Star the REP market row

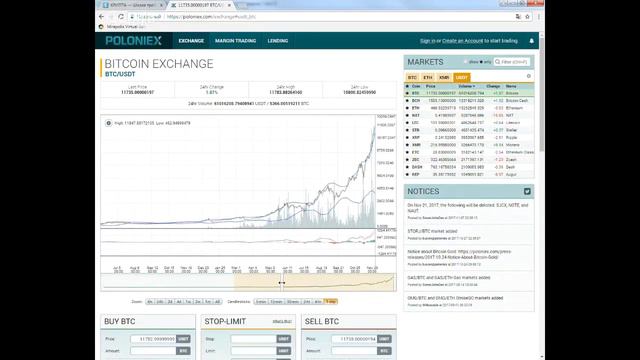407,174
